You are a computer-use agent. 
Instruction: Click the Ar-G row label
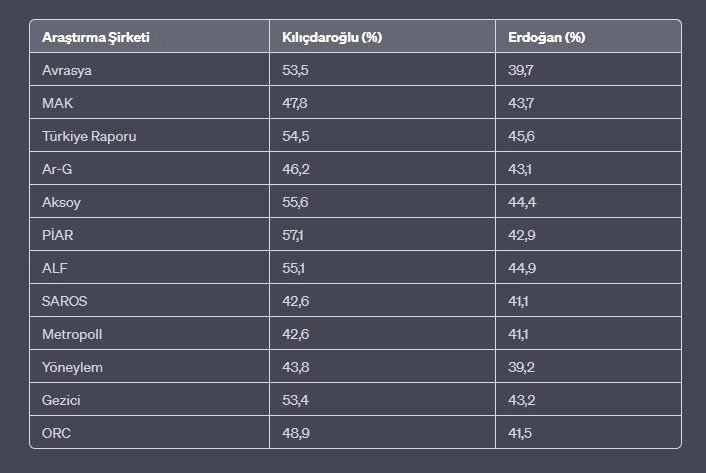(x=149, y=169)
